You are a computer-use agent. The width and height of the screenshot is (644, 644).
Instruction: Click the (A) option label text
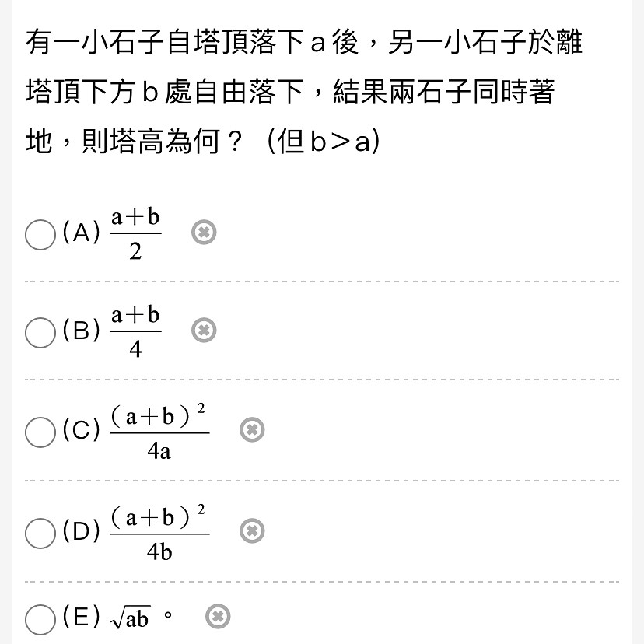tap(82, 233)
